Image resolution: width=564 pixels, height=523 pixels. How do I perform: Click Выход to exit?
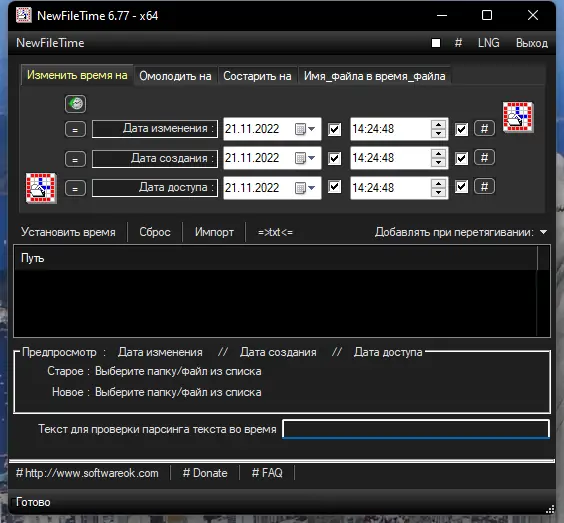coord(532,43)
